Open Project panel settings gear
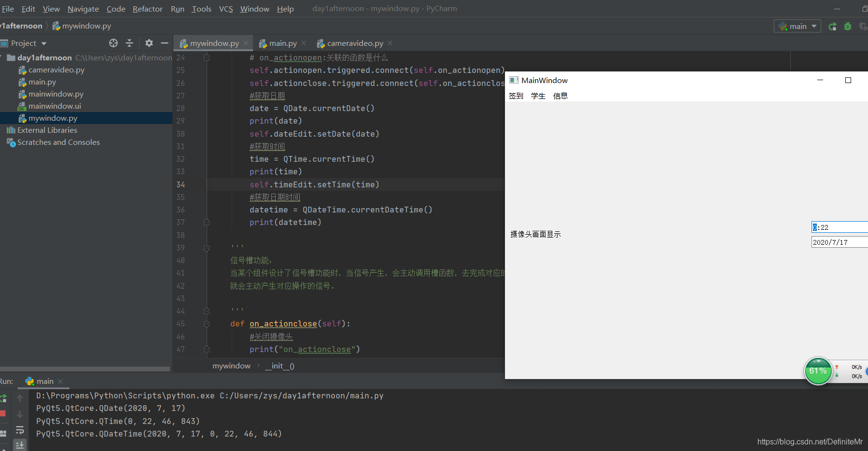 point(149,43)
